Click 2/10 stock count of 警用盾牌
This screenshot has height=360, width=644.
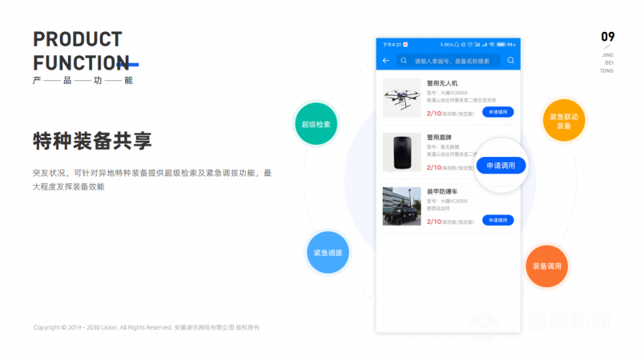(433, 168)
